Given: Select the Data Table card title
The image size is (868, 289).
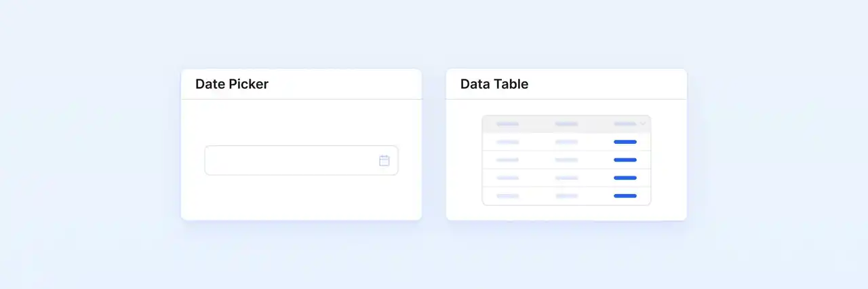Looking at the screenshot, I should [x=494, y=84].
